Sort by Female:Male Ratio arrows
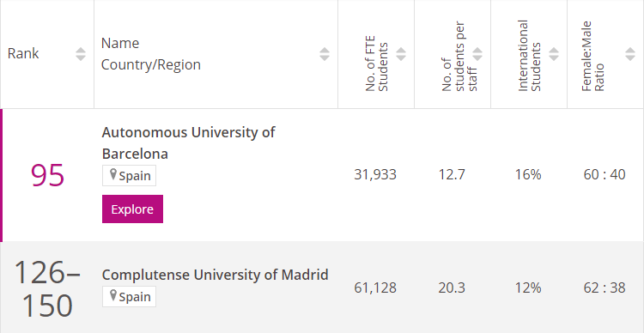This screenshot has width=644, height=333. coord(630,54)
